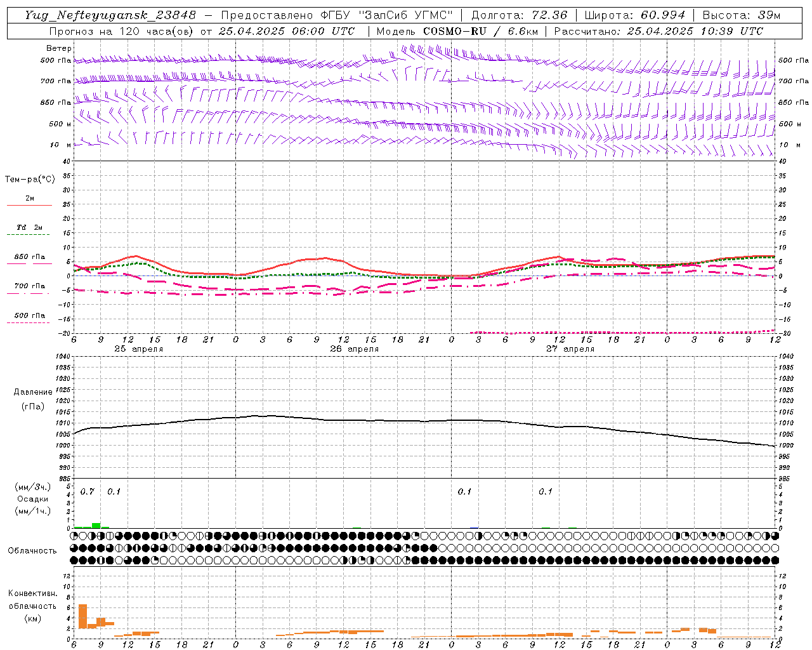Click the (мм/1ч.) unit label
Image resolution: width=812 pixels, height=650 pixels.
pos(32,511)
